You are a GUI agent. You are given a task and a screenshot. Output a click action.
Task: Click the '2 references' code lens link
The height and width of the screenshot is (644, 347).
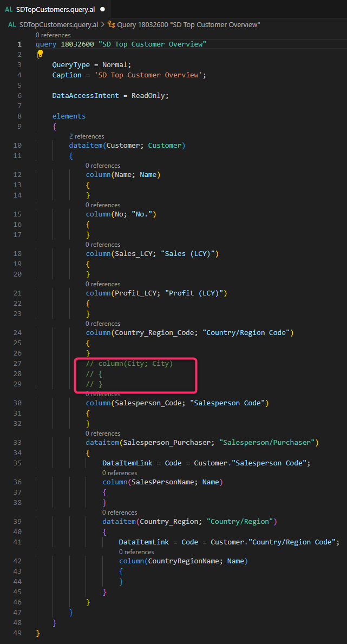click(87, 136)
